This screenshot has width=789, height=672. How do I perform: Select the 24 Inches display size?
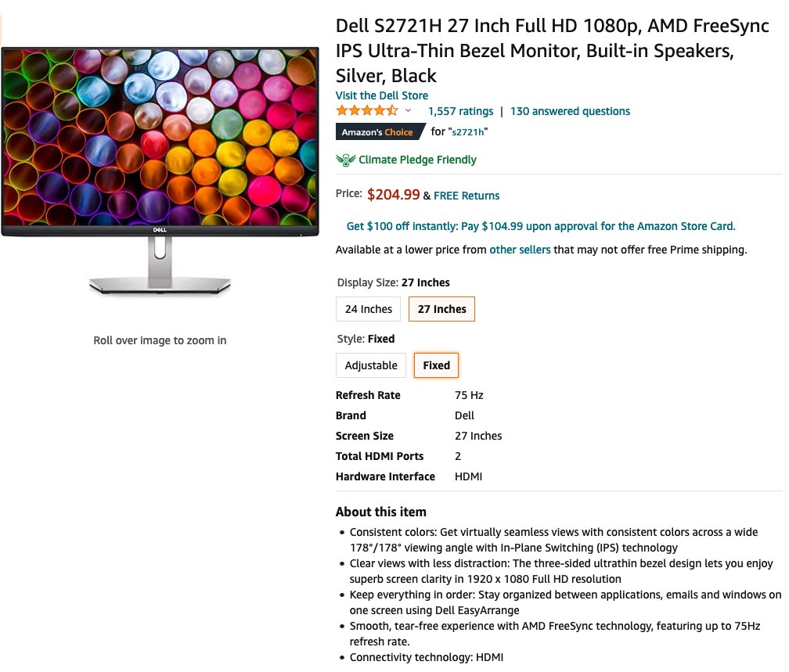(369, 309)
